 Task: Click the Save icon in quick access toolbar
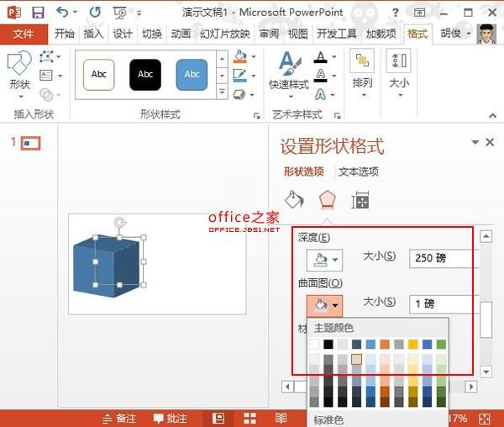pyautogui.click(x=38, y=13)
